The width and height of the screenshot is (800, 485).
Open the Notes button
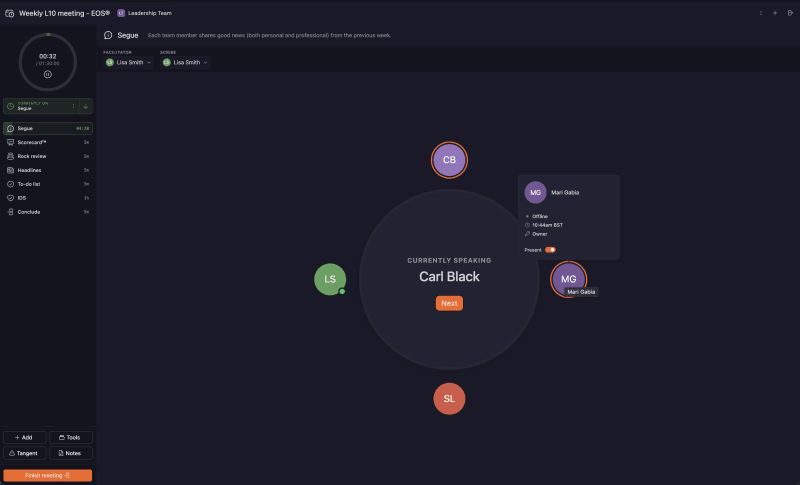point(70,453)
